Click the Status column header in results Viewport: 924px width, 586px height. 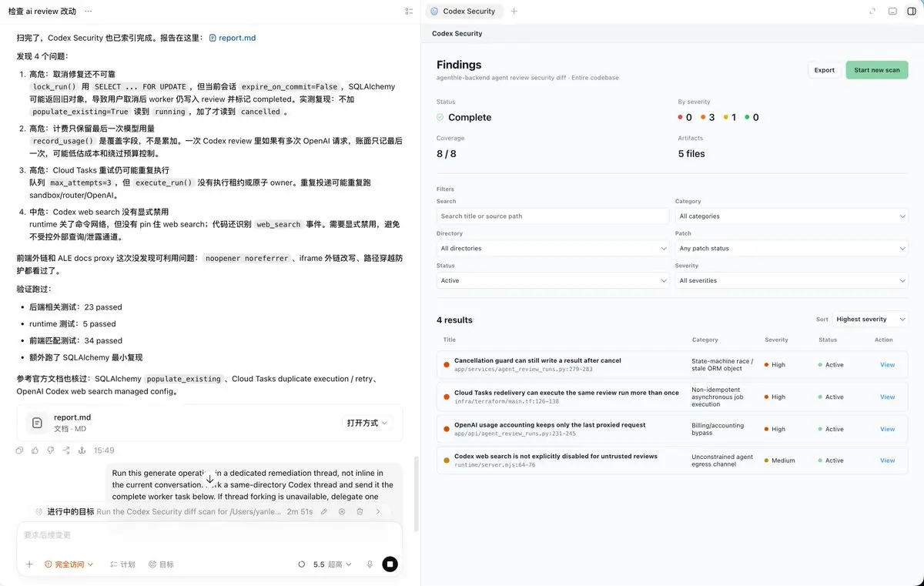828,340
